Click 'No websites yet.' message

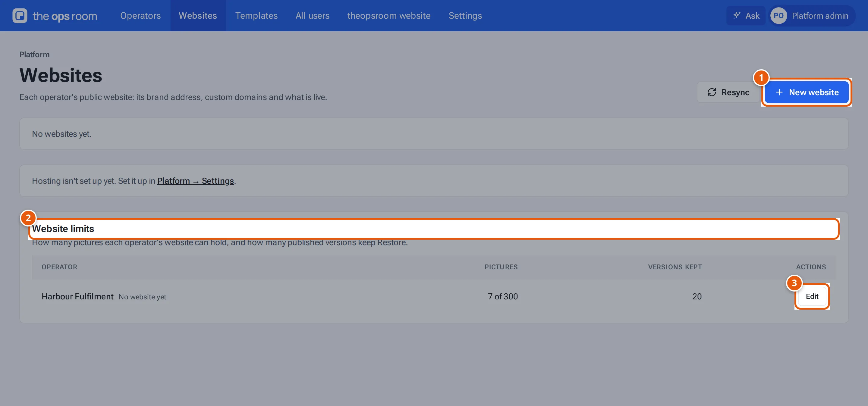point(62,134)
